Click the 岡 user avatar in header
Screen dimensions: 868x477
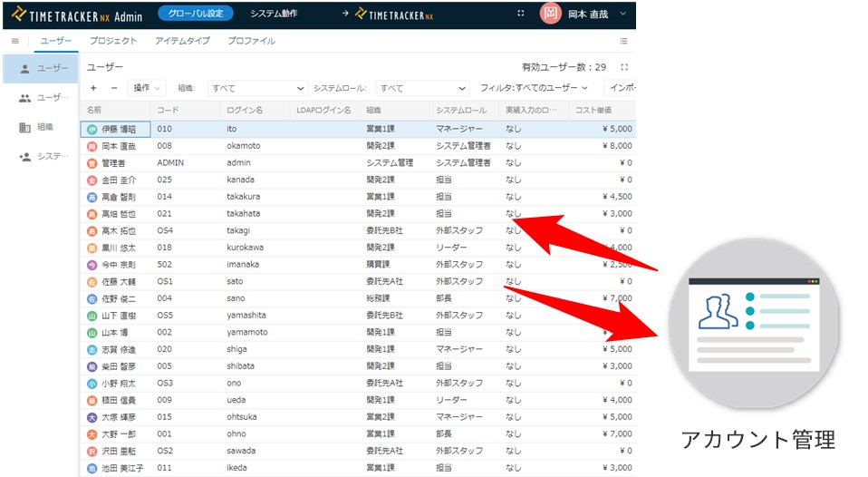coord(550,14)
